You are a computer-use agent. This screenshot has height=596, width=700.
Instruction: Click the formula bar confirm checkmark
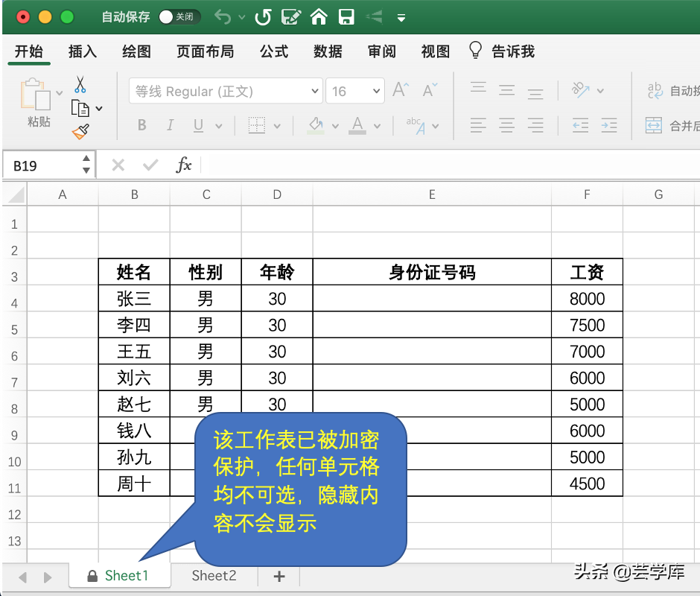[150, 165]
